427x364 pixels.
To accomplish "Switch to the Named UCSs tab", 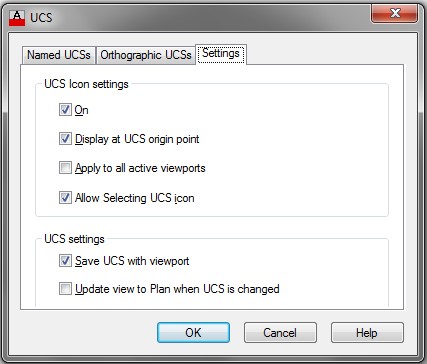I will coord(59,55).
